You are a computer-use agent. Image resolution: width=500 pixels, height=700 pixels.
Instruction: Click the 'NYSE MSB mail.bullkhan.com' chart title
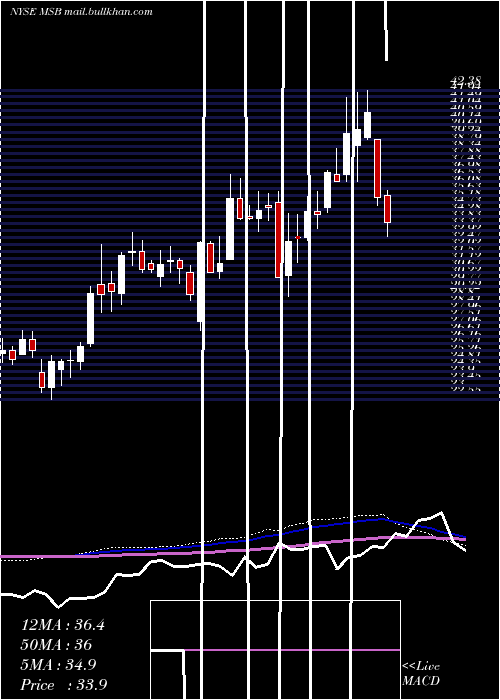click(81, 11)
